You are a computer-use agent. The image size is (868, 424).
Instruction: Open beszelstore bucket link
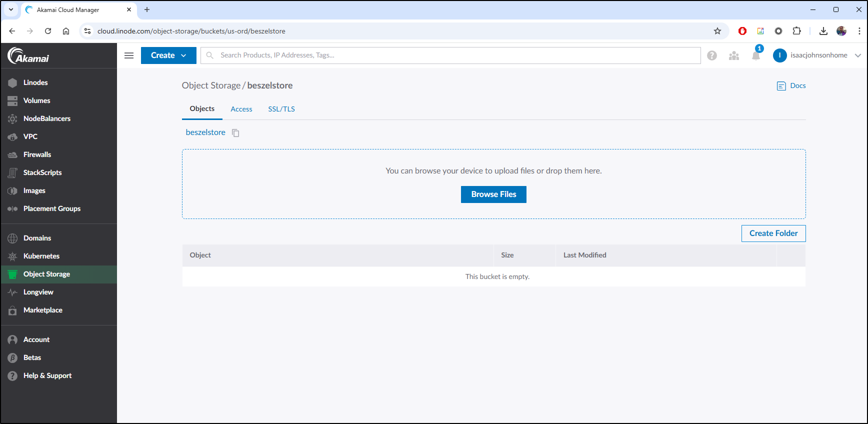click(205, 132)
